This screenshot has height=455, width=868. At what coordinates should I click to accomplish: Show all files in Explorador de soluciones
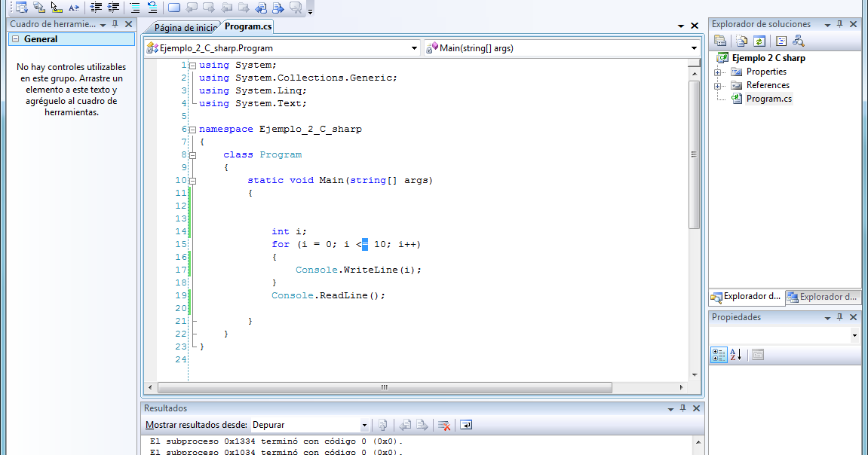point(741,41)
